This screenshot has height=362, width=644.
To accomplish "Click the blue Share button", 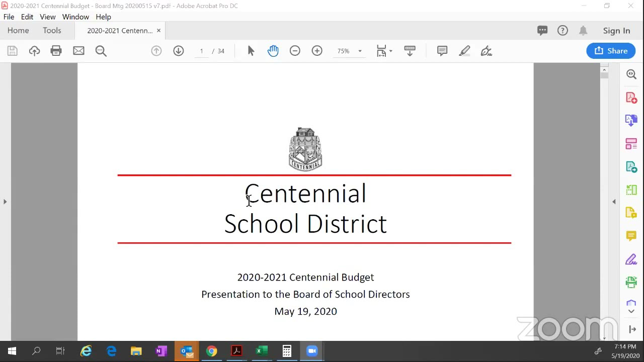I will tap(611, 51).
